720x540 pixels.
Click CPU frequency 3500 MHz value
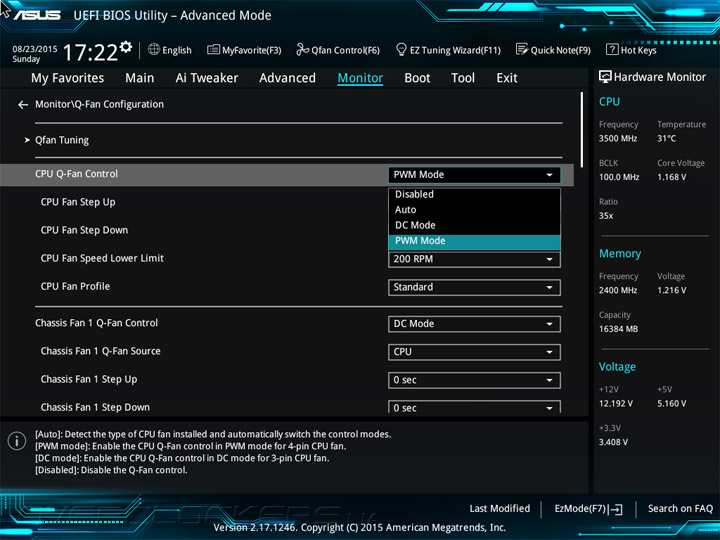point(618,139)
